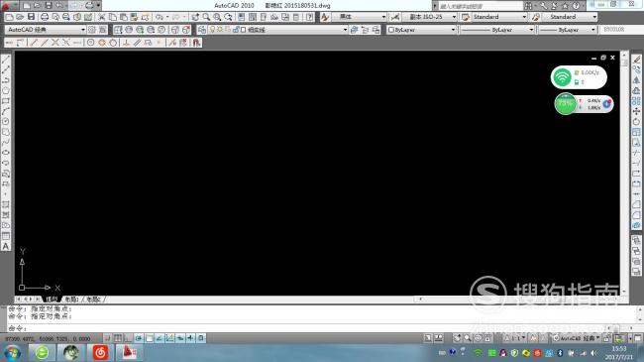Screen dimensions: 644x362
Task: Click the Windows Start button
Action: coord(12,353)
